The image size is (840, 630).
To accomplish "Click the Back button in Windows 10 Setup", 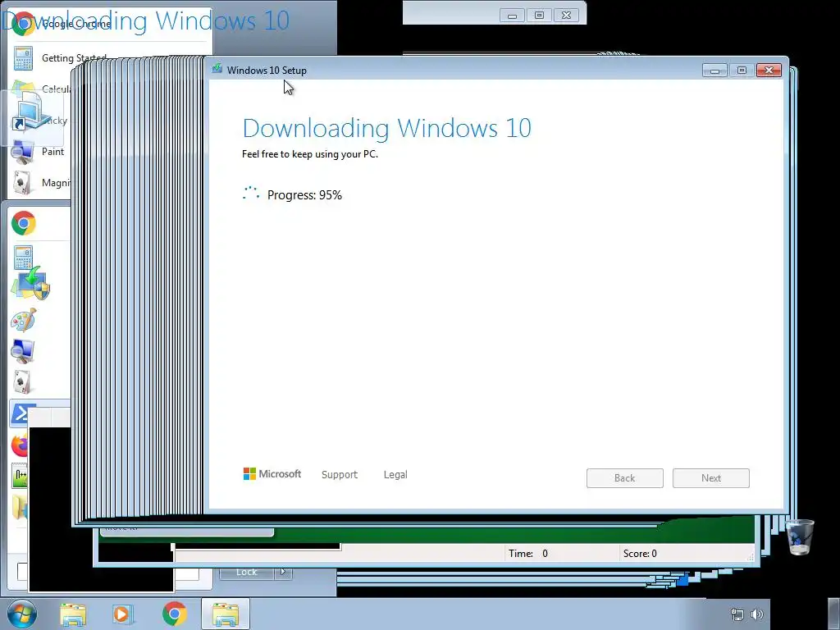I will pos(624,478).
